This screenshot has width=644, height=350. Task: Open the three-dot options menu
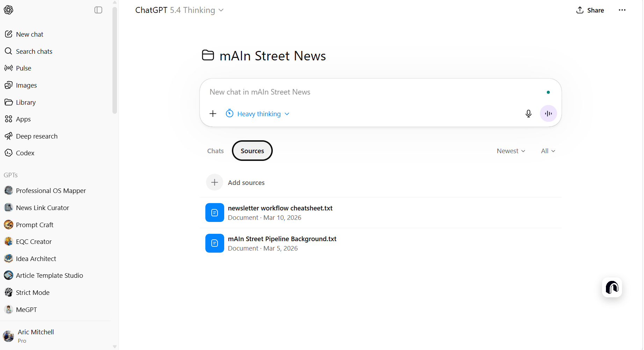[x=622, y=10]
